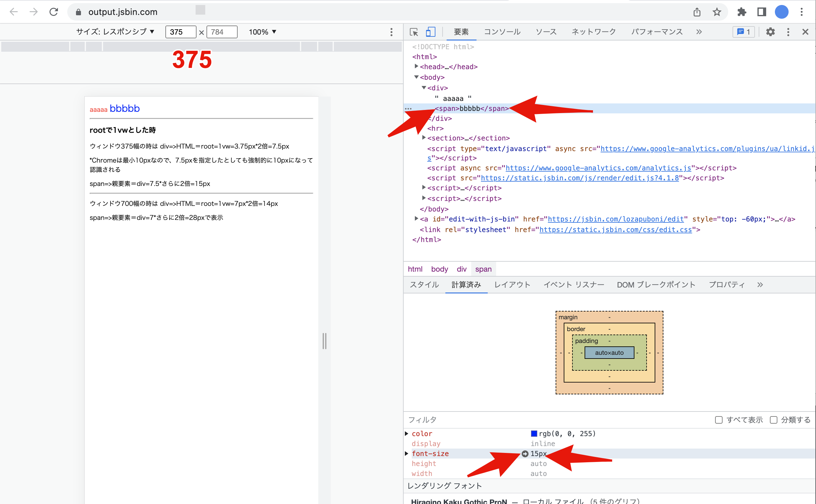
Task: Share this page icon
Action: click(697, 12)
